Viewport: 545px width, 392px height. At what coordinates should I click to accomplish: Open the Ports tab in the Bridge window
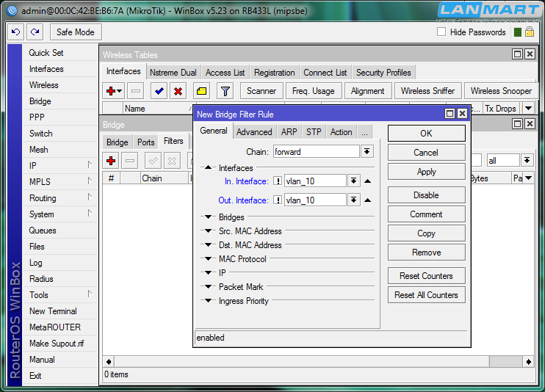(x=145, y=142)
